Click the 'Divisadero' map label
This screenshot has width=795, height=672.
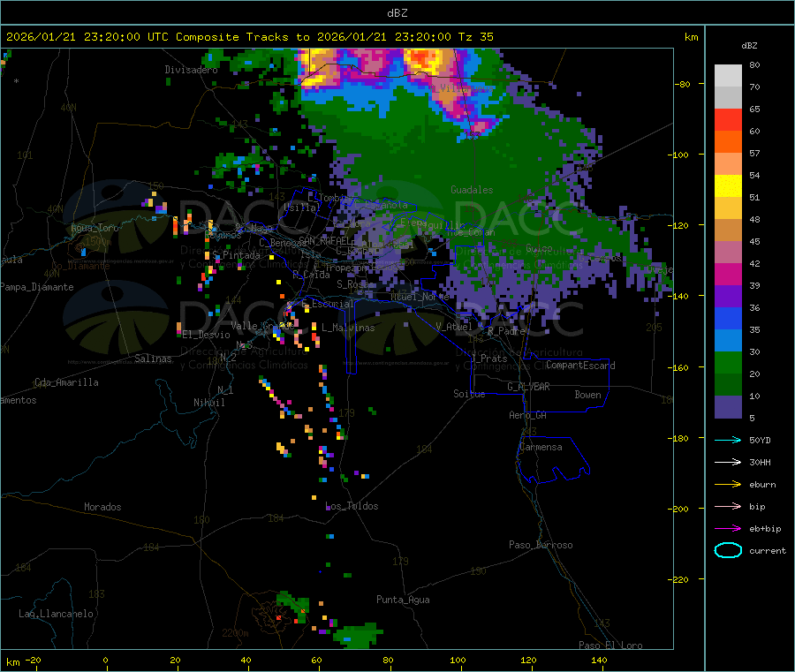pyautogui.click(x=191, y=70)
